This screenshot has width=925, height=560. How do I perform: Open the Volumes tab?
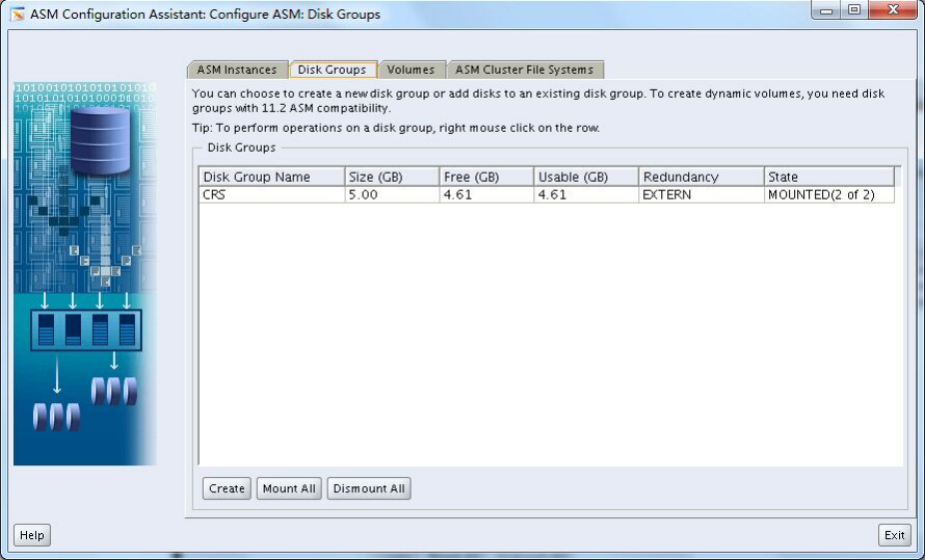point(412,70)
